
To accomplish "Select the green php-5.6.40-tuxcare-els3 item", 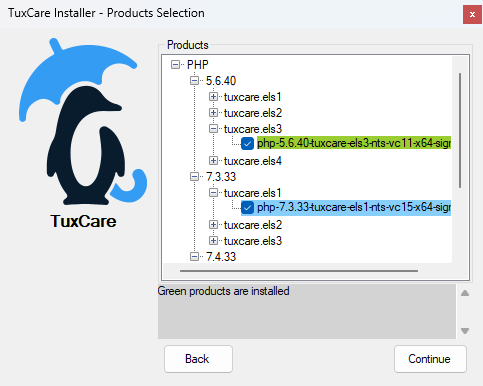I will (354, 144).
